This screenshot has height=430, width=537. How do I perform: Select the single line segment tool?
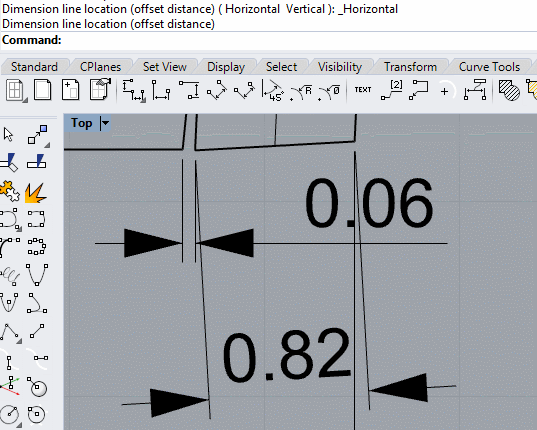coord(37,331)
